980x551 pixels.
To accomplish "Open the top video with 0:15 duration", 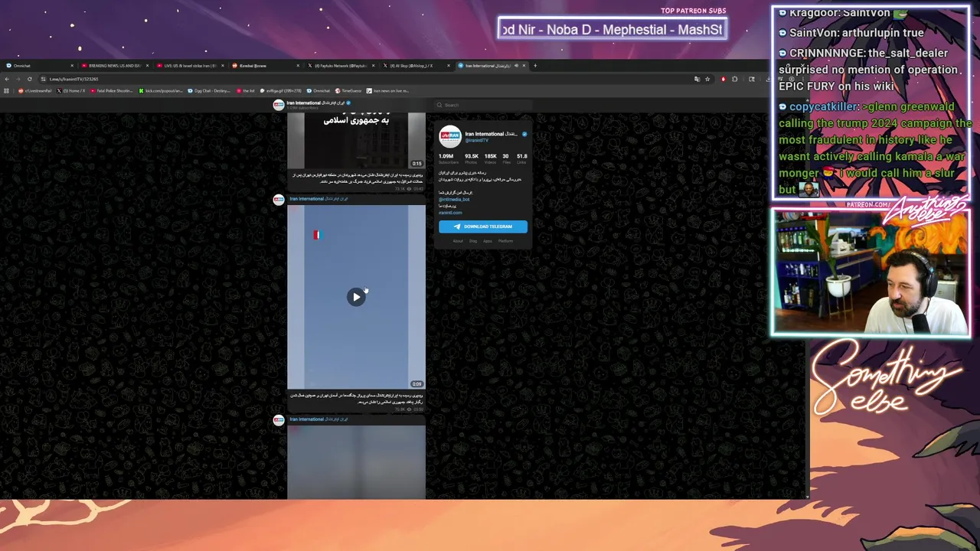I will (356, 140).
